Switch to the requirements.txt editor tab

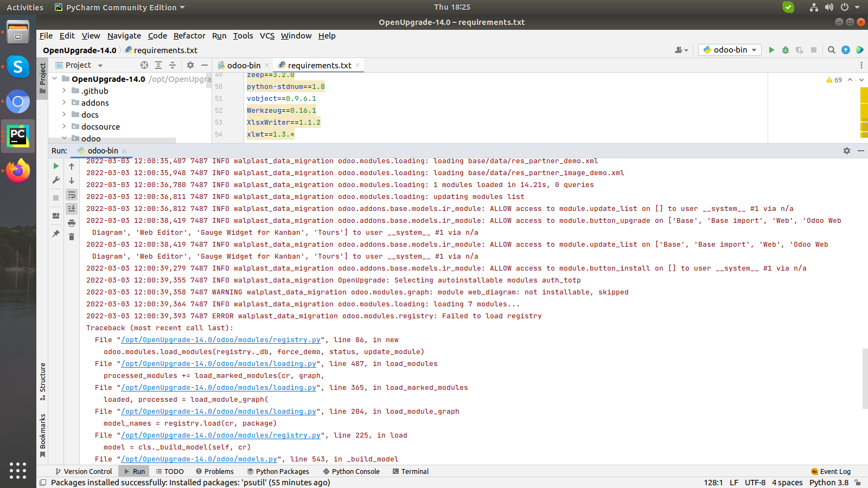318,65
